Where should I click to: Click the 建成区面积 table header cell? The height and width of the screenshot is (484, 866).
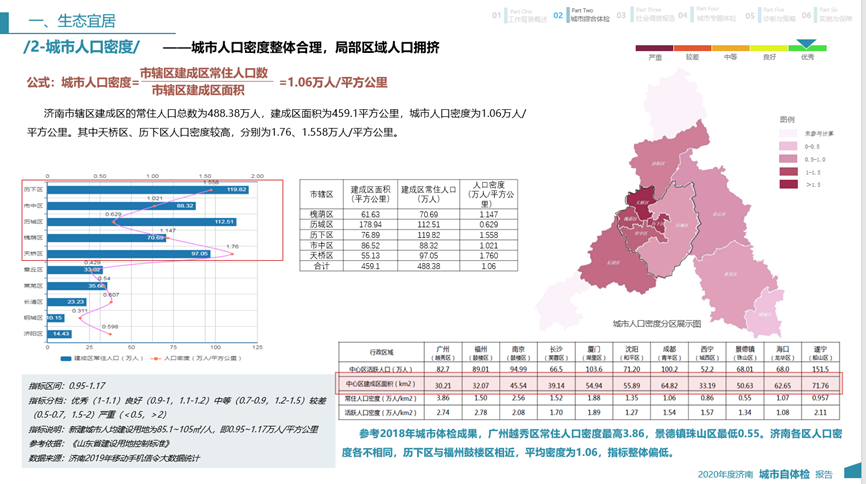coord(371,194)
